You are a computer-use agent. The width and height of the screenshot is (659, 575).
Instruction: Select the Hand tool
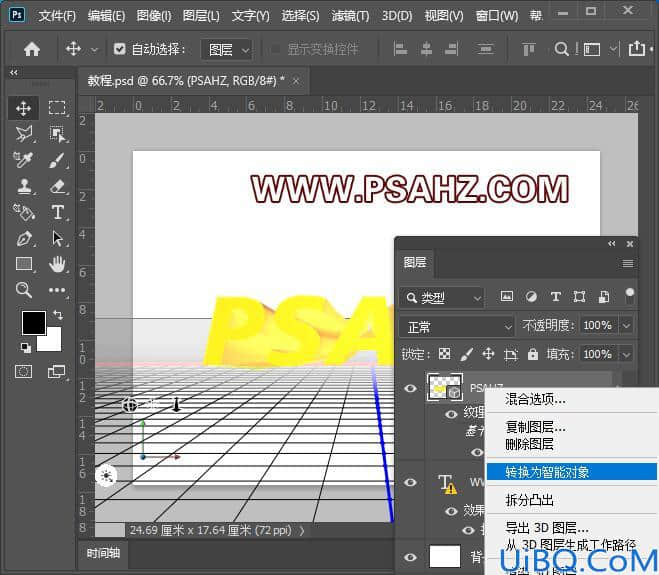point(57,264)
